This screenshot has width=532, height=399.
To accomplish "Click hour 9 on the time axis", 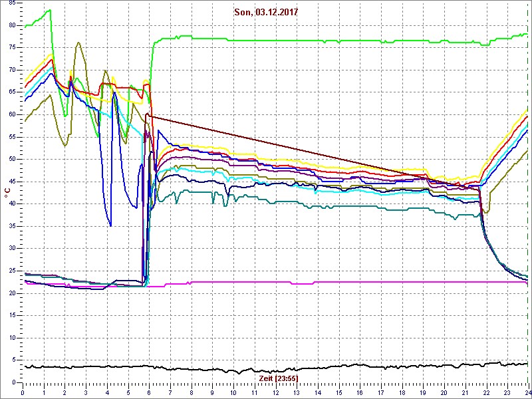I will click(212, 392).
